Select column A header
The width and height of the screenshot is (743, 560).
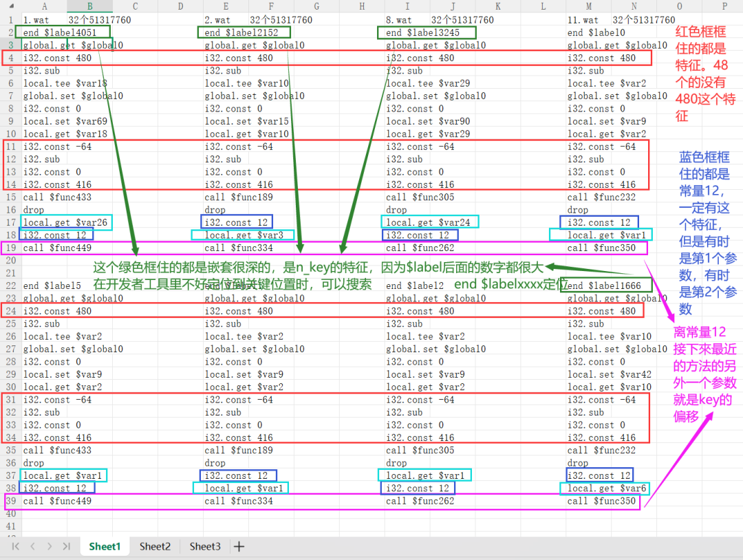(x=44, y=6)
